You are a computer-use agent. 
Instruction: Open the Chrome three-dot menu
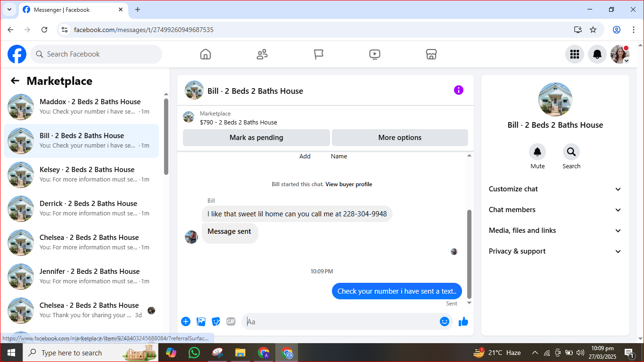634,30
